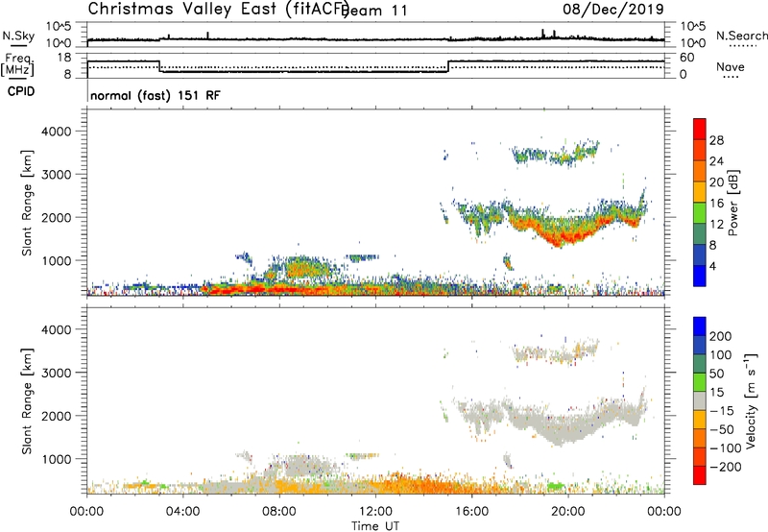
Task: Click the 'Nave' legend label
Action: pos(731,67)
